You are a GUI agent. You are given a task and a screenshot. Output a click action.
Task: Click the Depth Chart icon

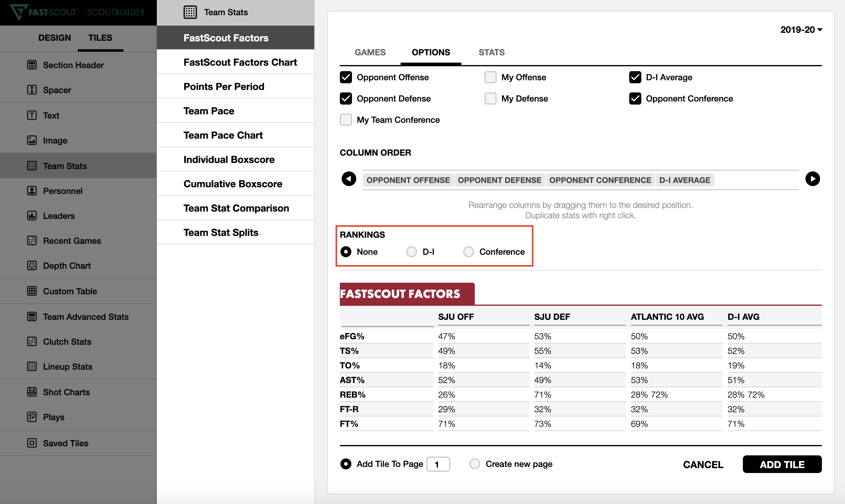tap(32, 266)
